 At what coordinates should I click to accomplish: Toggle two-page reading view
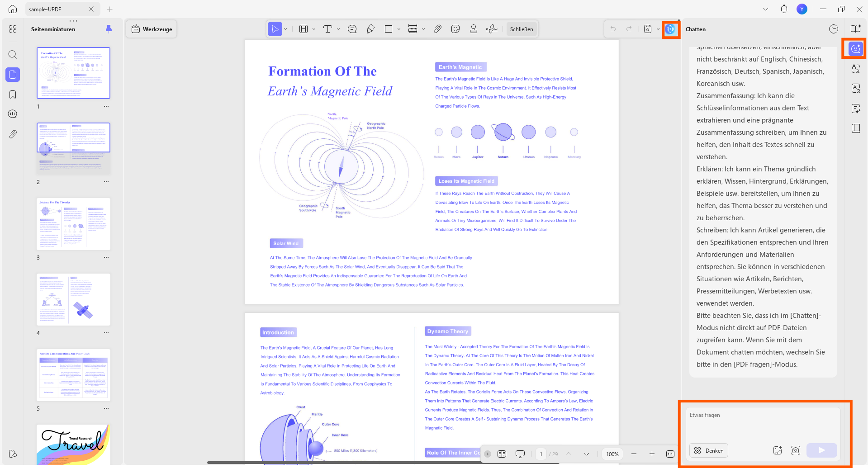point(502,454)
